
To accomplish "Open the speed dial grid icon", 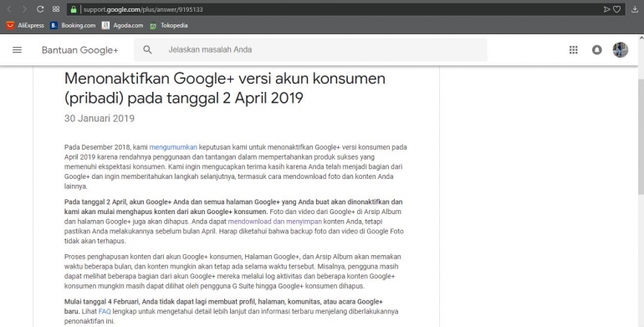I will [56, 9].
